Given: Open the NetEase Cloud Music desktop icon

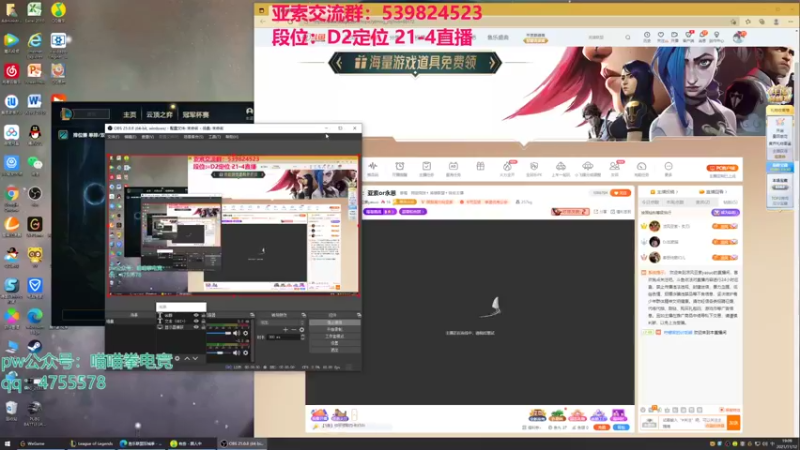Looking at the screenshot, I should (11, 71).
